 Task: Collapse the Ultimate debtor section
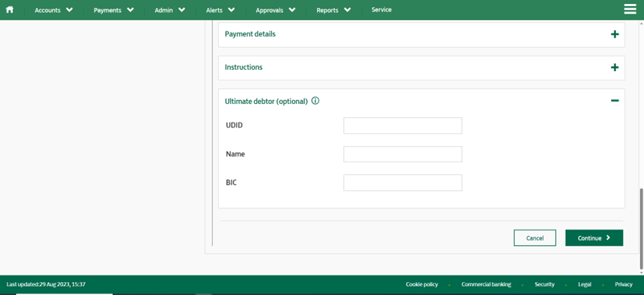click(615, 101)
